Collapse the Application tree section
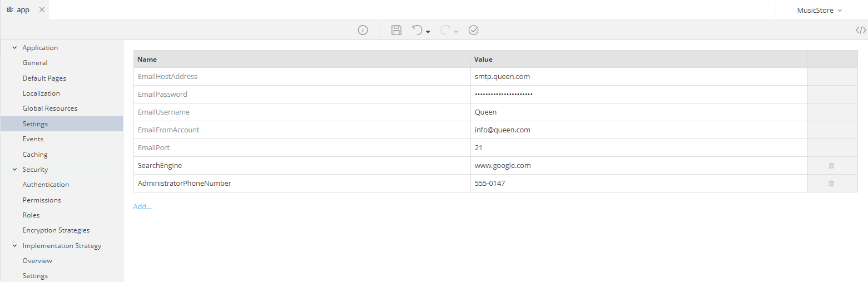 (14, 48)
